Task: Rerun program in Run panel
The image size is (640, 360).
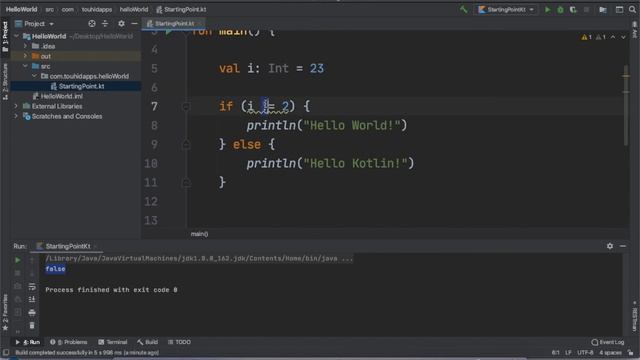Action: click(18, 260)
